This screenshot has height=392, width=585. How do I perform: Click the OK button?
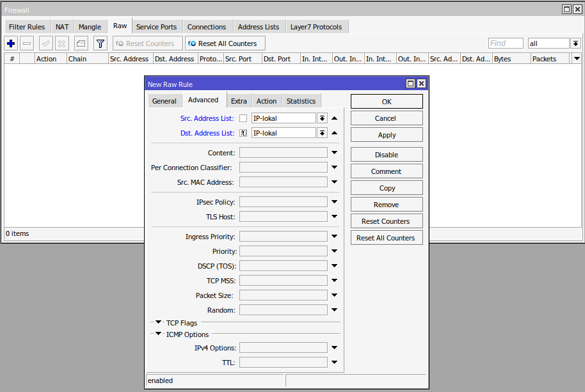click(x=387, y=102)
